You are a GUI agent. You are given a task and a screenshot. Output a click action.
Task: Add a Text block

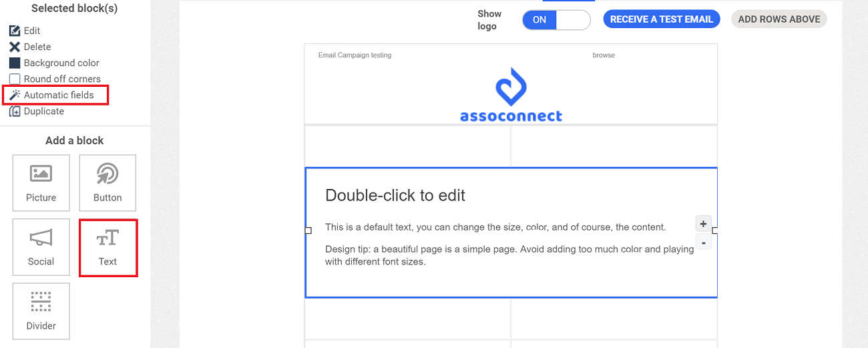pyautogui.click(x=107, y=247)
